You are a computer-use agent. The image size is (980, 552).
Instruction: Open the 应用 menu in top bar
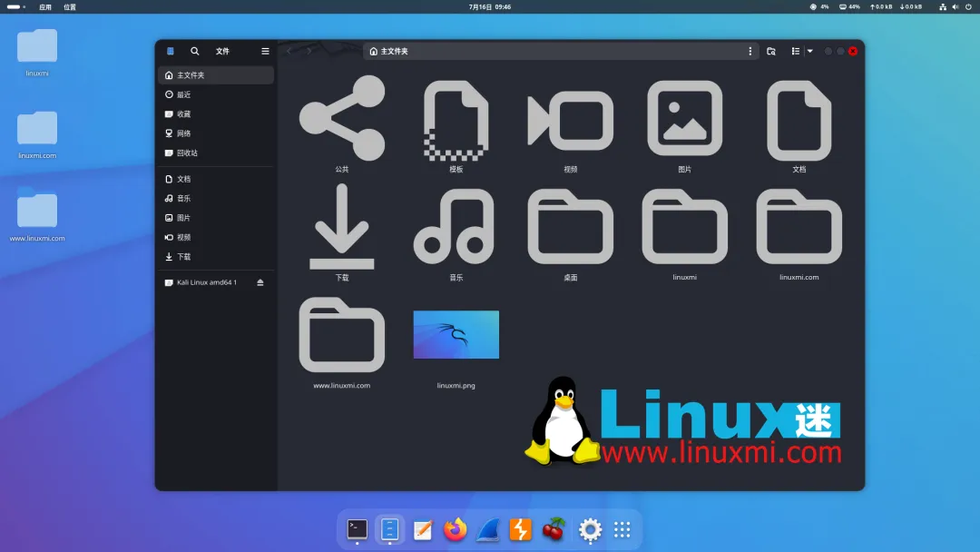tap(45, 7)
